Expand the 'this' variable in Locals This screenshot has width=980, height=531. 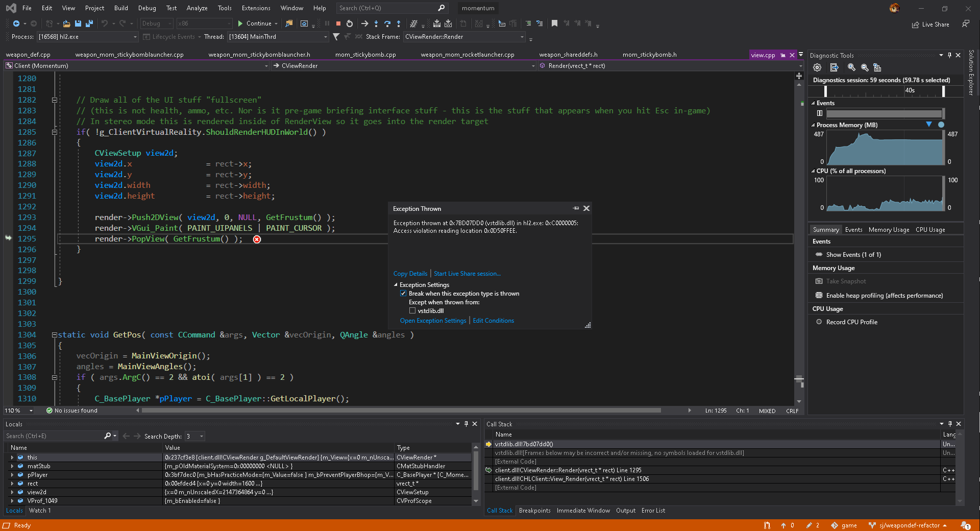point(12,457)
